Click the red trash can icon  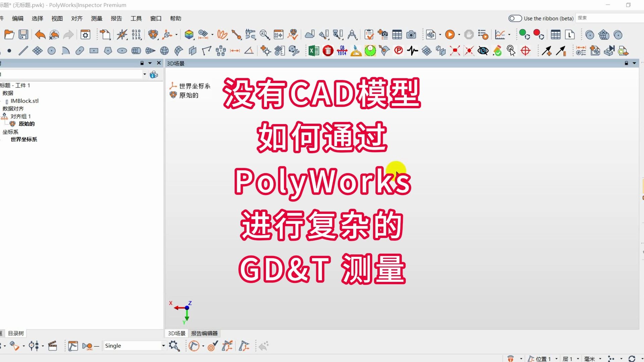pyautogui.click(x=328, y=51)
